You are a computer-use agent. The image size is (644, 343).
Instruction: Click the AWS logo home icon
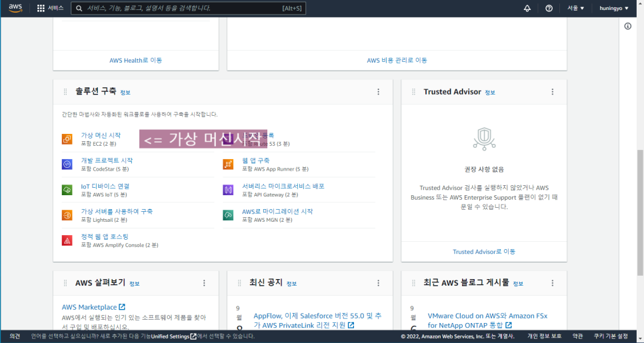click(x=15, y=8)
